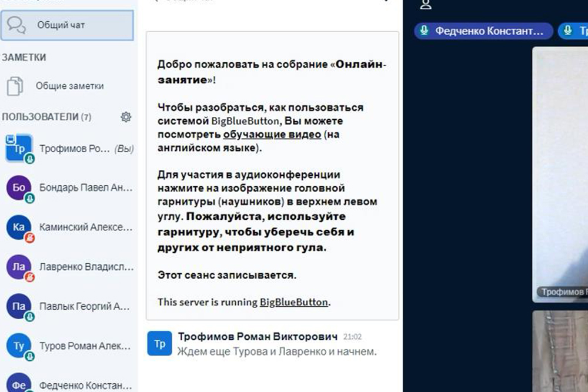This screenshot has width=588, height=392.
Task: Click the chat bubbles icon
Action: [x=16, y=25]
